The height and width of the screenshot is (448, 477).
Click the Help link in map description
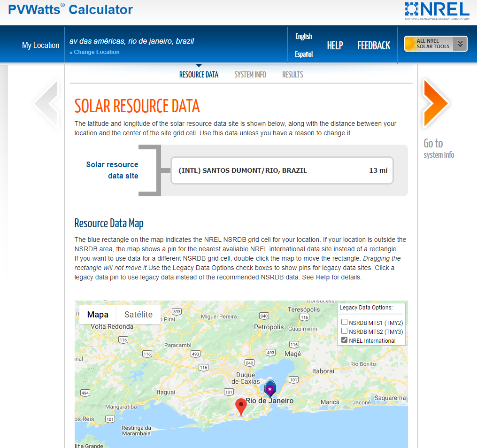point(323,277)
